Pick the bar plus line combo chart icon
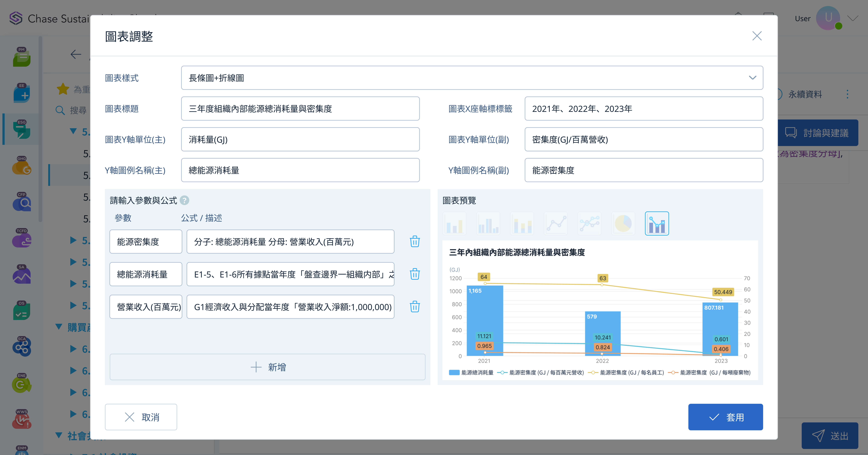The height and width of the screenshot is (455, 868). pyautogui.click(x=656, y=223)
